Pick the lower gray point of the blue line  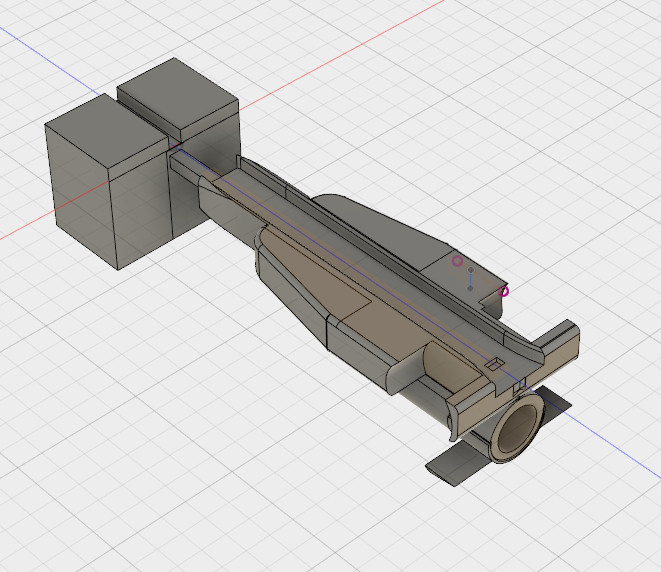point(470,288)
